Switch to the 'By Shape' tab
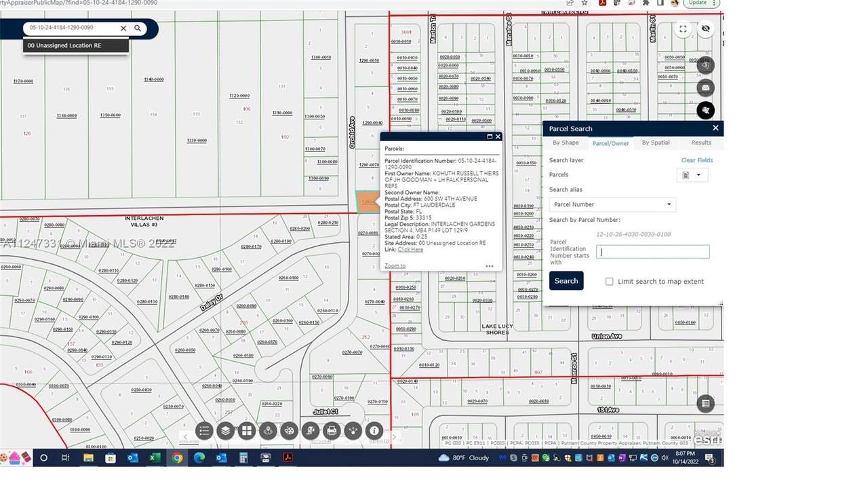This screenshot has height=488, width=868. click(566, 143)
